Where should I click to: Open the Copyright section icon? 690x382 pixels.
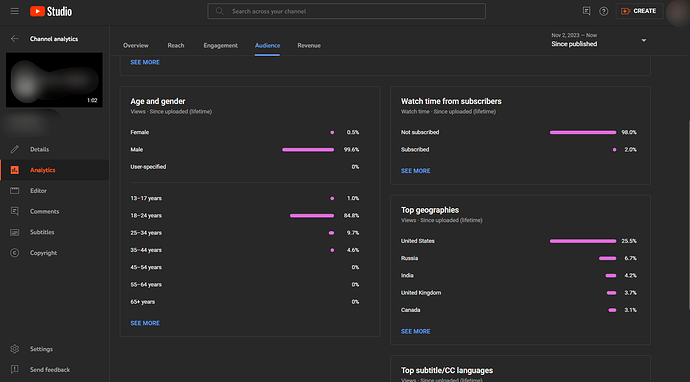coord(15,253)
